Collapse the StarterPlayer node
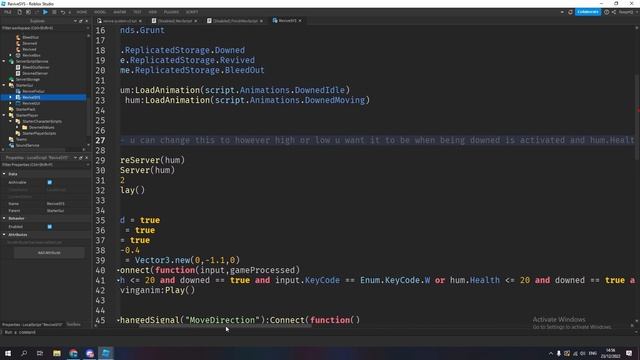This screenshot has width=640, height=360. [4, 116]
